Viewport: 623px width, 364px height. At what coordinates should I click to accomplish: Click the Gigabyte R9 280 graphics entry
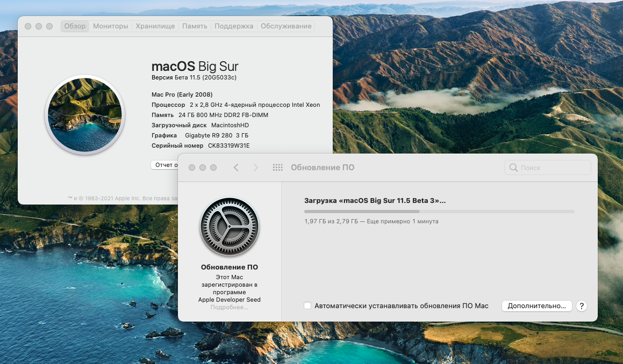tap(217, 135)
